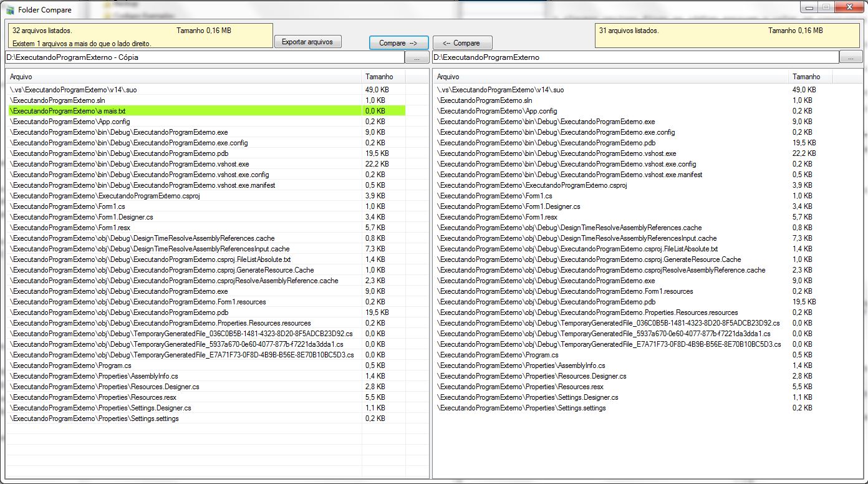Image resolution: width=868 pixels, height=484 pixels.
Task: Sort left list by Tamanho column header
Action: tap(382, 77)
